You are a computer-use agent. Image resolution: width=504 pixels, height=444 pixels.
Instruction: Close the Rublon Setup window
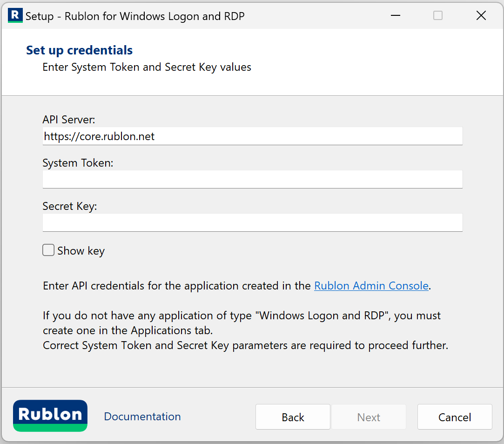[x=481, y=16]
